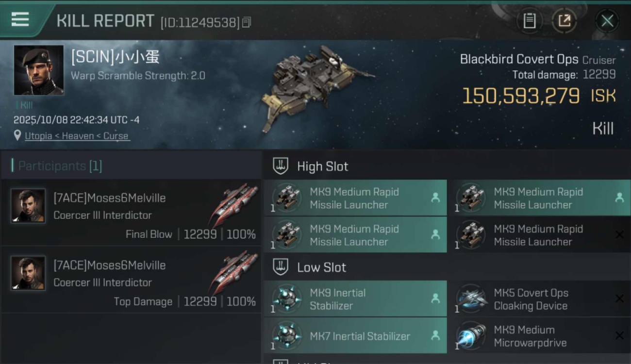Copy the kill report ID
Image resolution: width=631 pixels, height=364 pixels.
tap(247, 22)
